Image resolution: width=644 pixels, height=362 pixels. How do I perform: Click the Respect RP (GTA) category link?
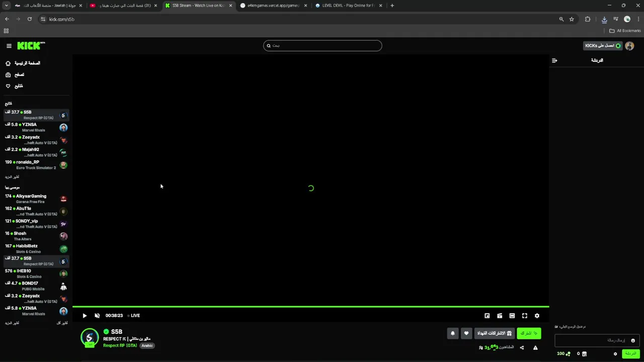(120, 346)
